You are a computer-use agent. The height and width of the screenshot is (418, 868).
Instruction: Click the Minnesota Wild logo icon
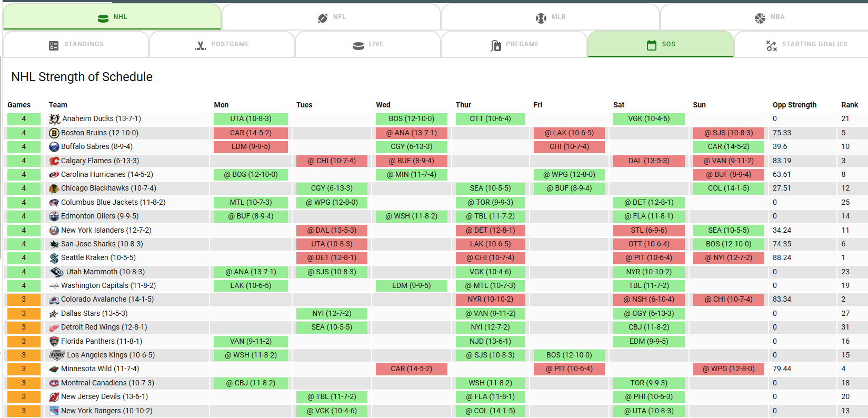(54, 369)
